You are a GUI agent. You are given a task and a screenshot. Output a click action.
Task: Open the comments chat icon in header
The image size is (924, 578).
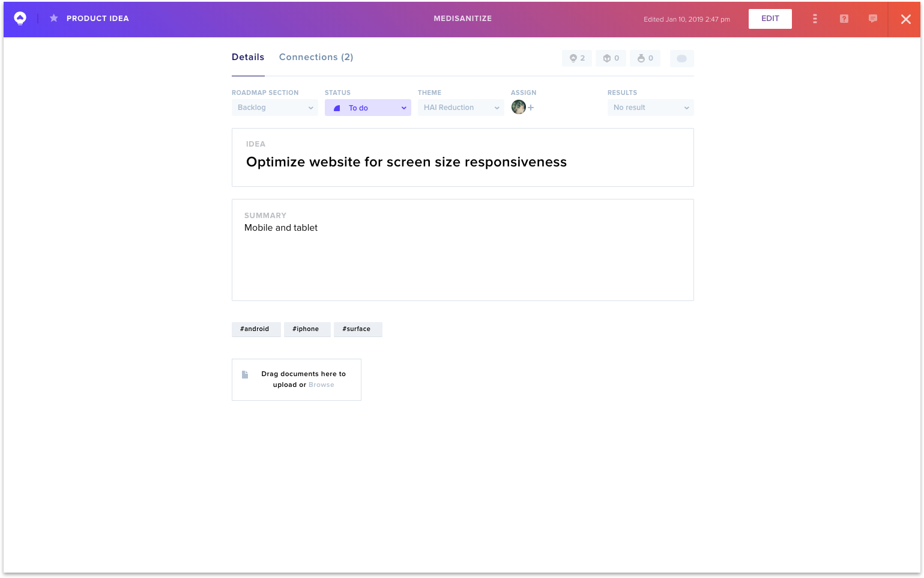pos(873,19)
